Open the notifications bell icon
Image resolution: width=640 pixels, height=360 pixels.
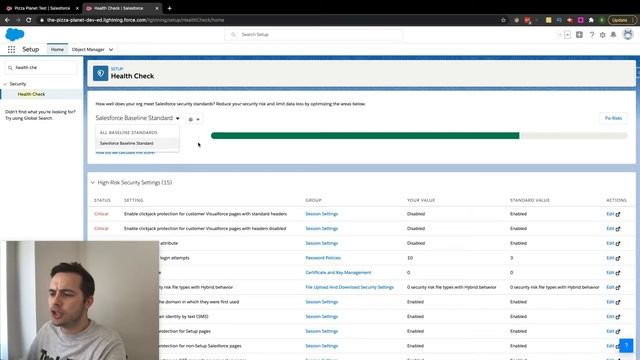(613, 35)
